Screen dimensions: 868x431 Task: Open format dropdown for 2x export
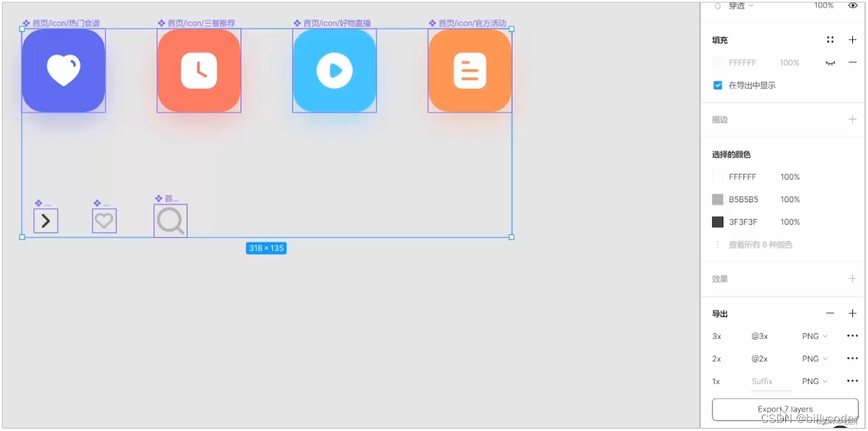pyautogui.click(x=815, y=359)
